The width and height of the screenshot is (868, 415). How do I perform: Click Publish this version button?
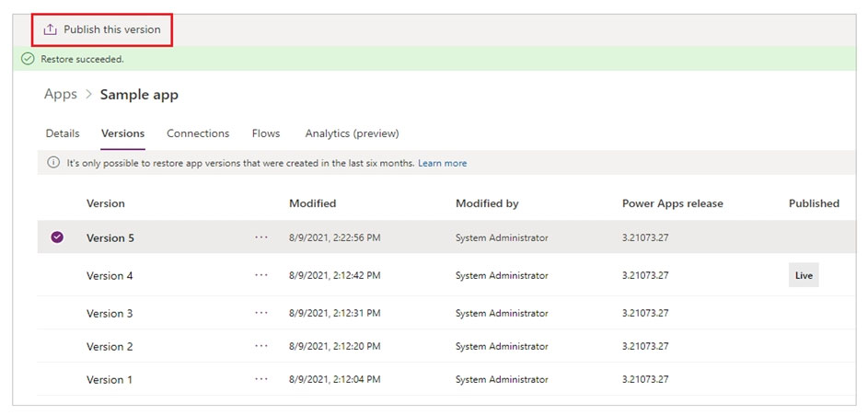102,29
